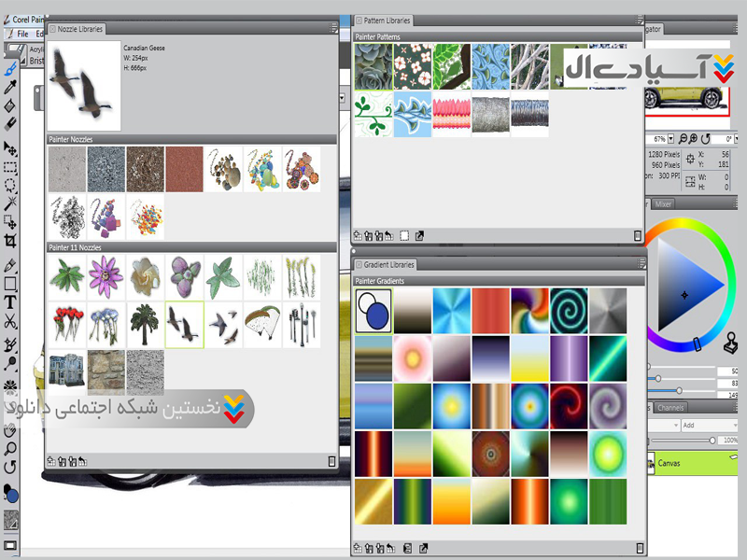This screenshot has height=560, width=747.
Task: Delete selected nozzle with trash icon
Action: tap(331, 460)
